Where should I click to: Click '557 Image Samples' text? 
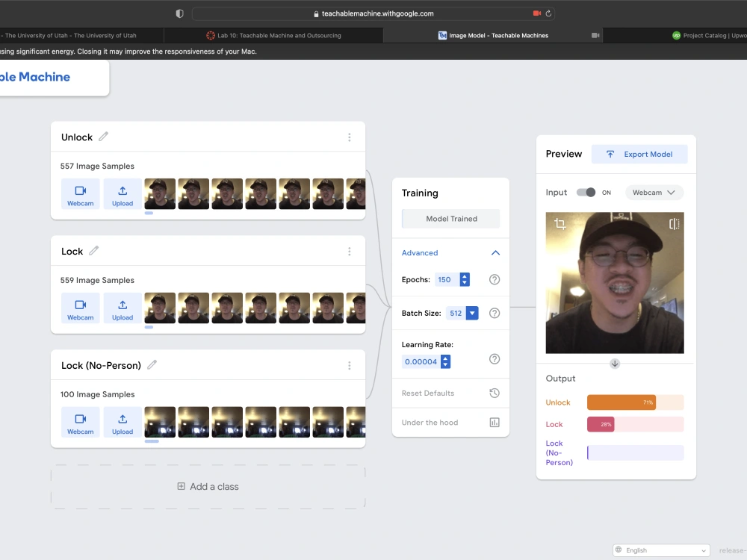(97, 166)
